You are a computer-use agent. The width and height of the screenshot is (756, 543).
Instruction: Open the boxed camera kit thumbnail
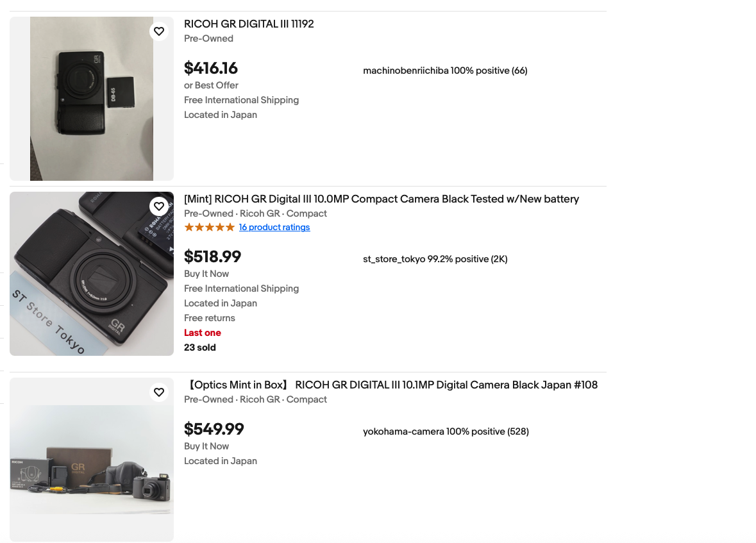(x=92, y=460)
